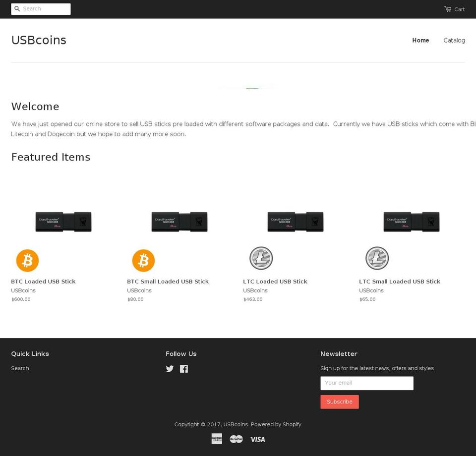Click USB drive image of BTC Loaded Stick
Viewport: 476px width, 456px height.
(63, 222)
